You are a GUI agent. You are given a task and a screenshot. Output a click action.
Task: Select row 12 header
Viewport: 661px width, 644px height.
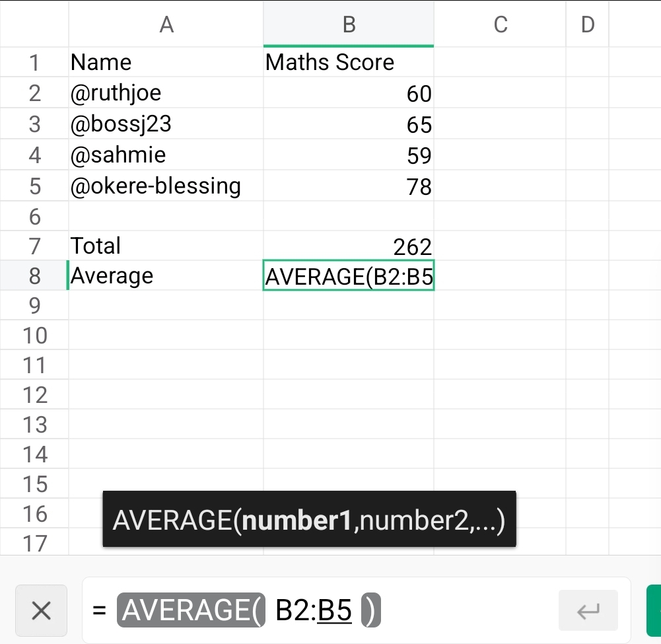(x=34, y=395)
